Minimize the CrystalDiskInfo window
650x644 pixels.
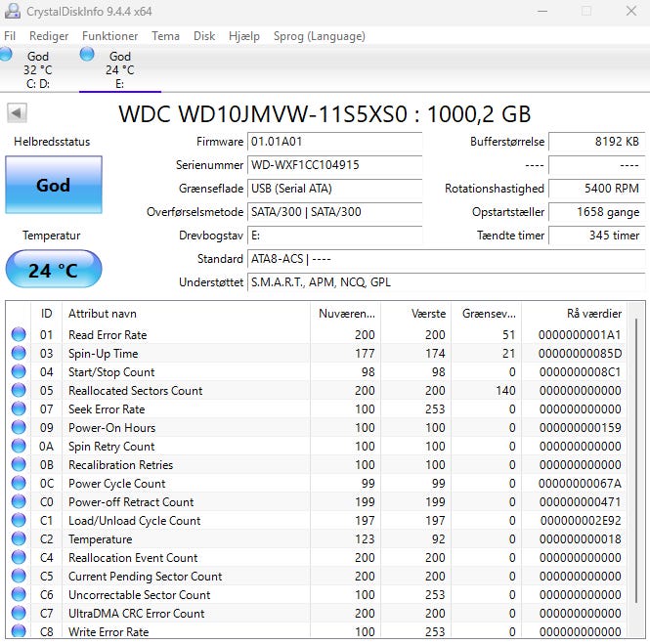click(542, 11)
